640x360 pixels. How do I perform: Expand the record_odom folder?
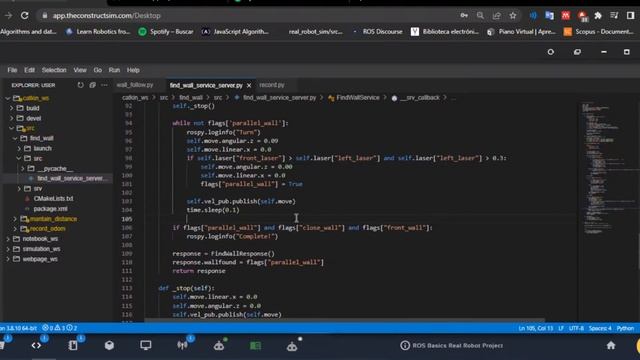pyautogui.click(x=16, y=229)
